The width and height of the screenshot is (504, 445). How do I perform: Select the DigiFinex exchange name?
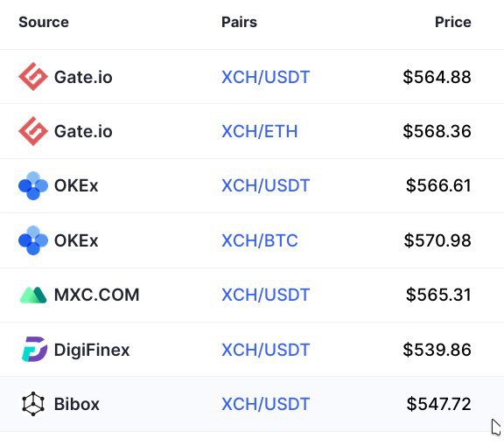(92, 350)
